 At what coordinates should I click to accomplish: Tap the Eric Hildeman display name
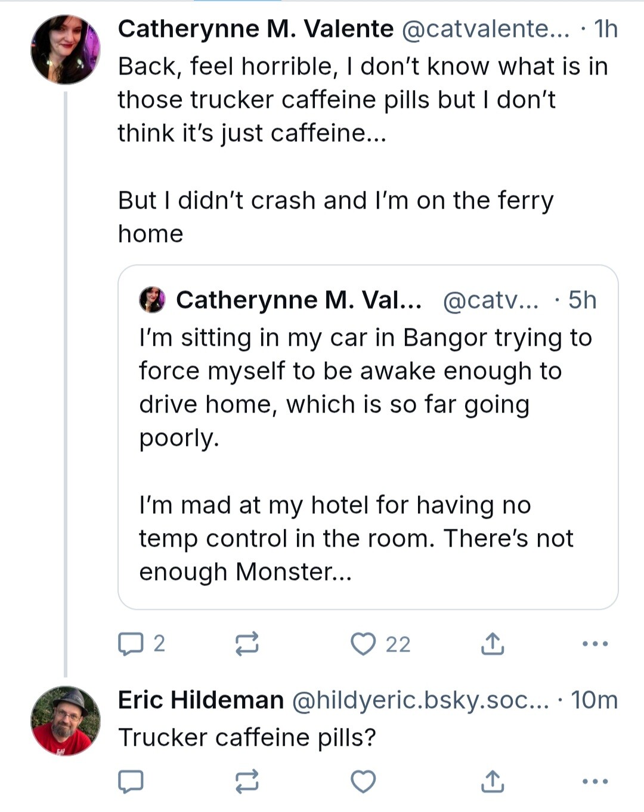[x=201, y=700]
